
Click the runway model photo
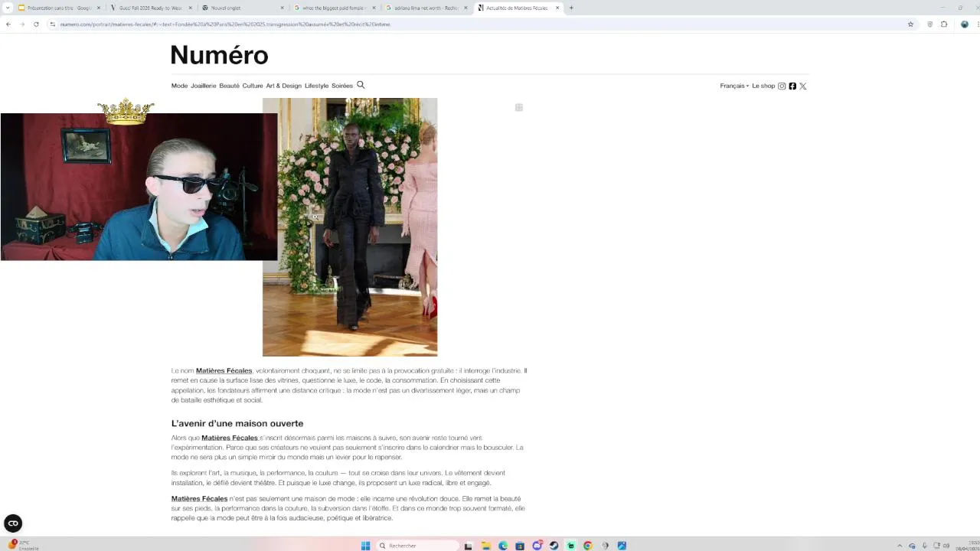350,227
